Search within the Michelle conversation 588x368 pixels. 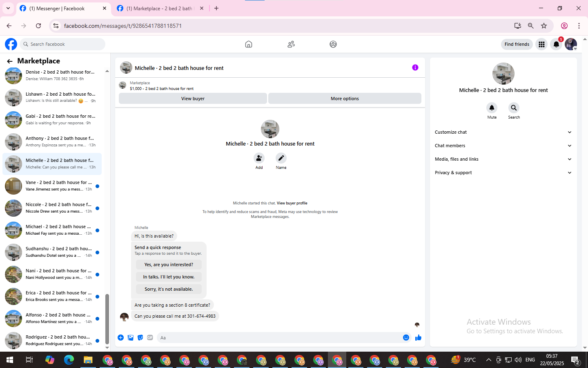(514, 108)
